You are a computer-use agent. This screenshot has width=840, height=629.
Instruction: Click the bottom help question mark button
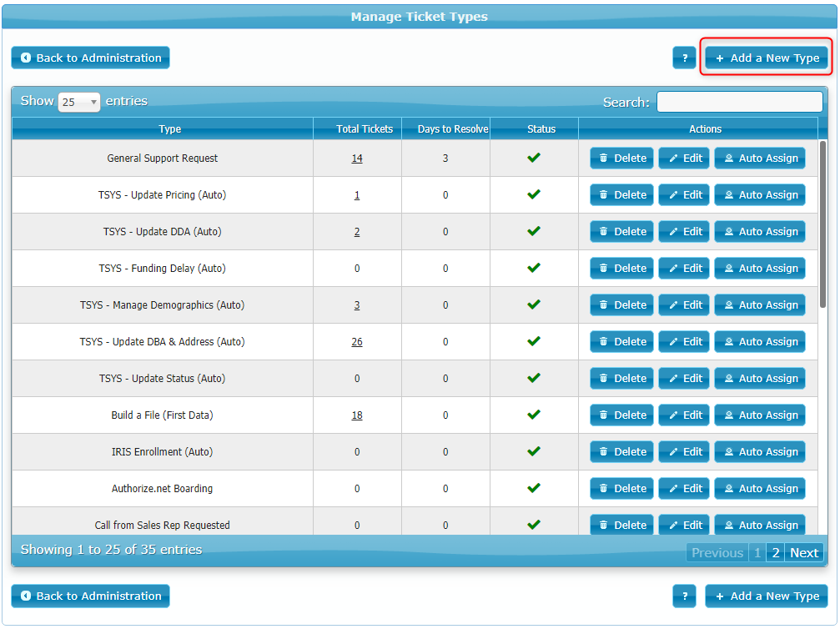(684, 596)
